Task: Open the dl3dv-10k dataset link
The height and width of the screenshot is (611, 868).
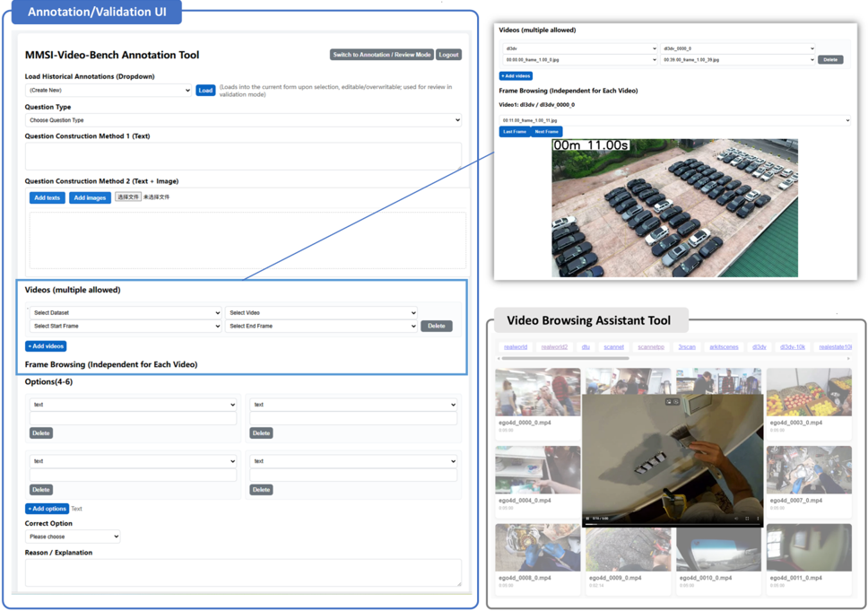Action: 793,346
